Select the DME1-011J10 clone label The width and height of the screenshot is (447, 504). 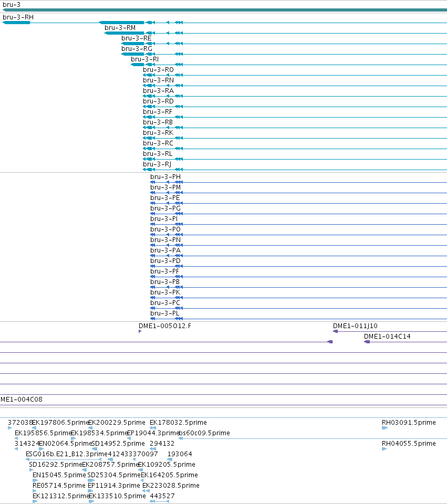click(x=356, y=326)
